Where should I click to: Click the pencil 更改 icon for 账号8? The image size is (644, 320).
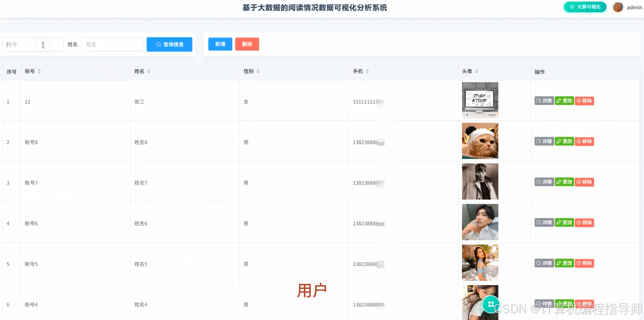559,141
